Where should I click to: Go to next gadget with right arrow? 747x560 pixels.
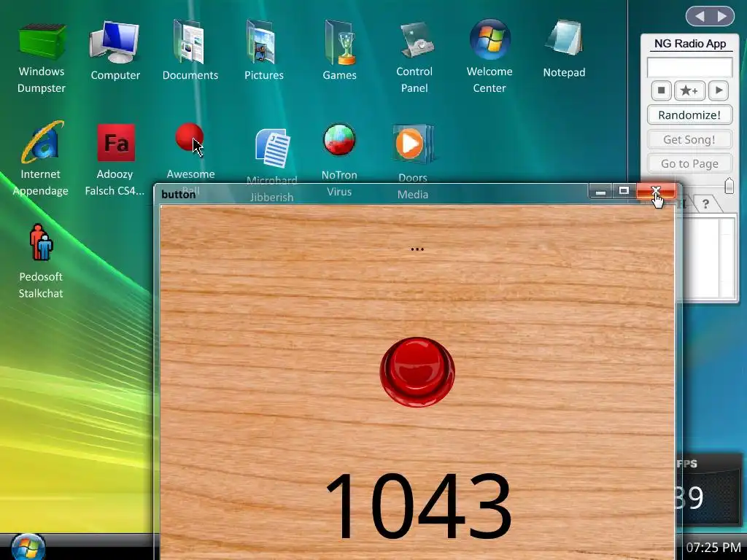[x=722, y=17]
